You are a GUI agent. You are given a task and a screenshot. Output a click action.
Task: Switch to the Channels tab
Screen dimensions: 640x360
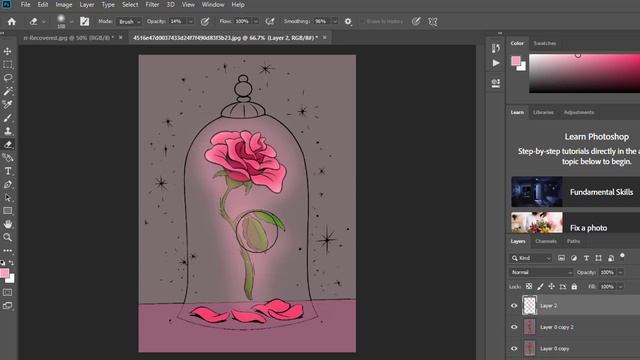[x=546, y=241]
